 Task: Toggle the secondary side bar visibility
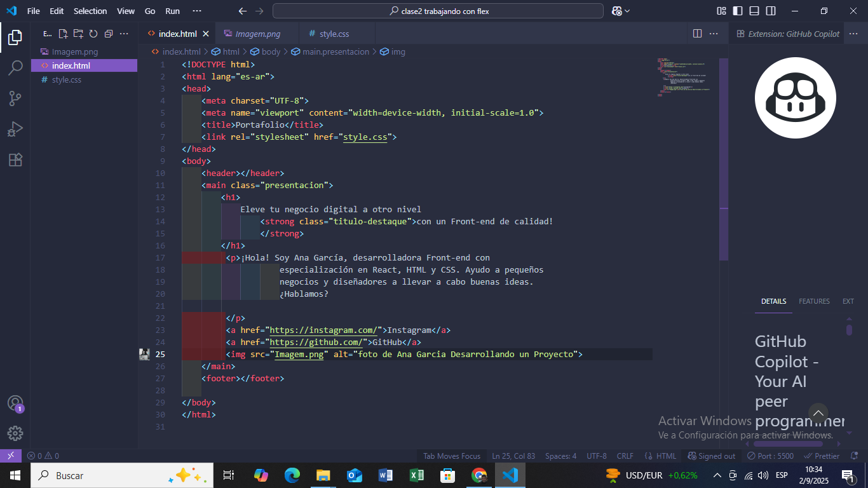pos(771,11)
